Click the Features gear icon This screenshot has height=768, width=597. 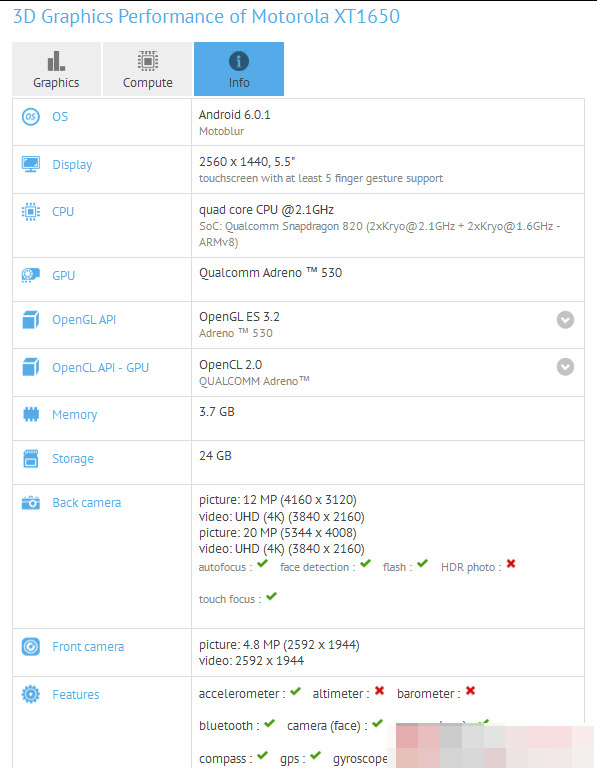(x=30, y=694)
